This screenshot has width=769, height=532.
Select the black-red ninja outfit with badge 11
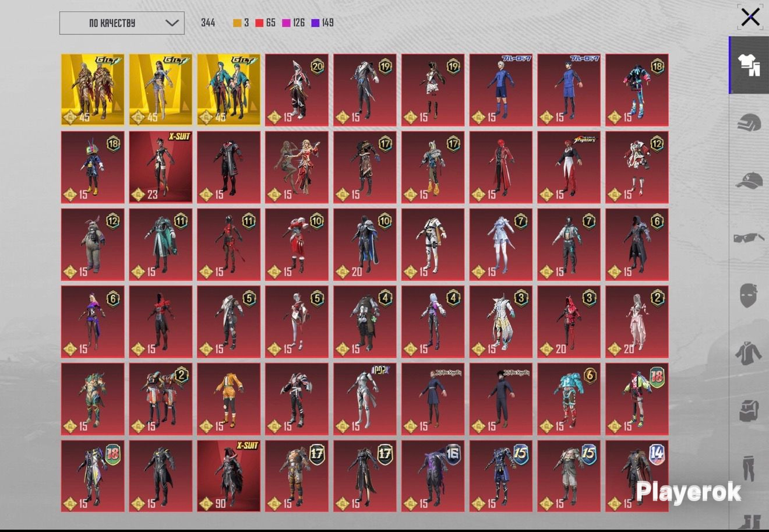[229, 245]
